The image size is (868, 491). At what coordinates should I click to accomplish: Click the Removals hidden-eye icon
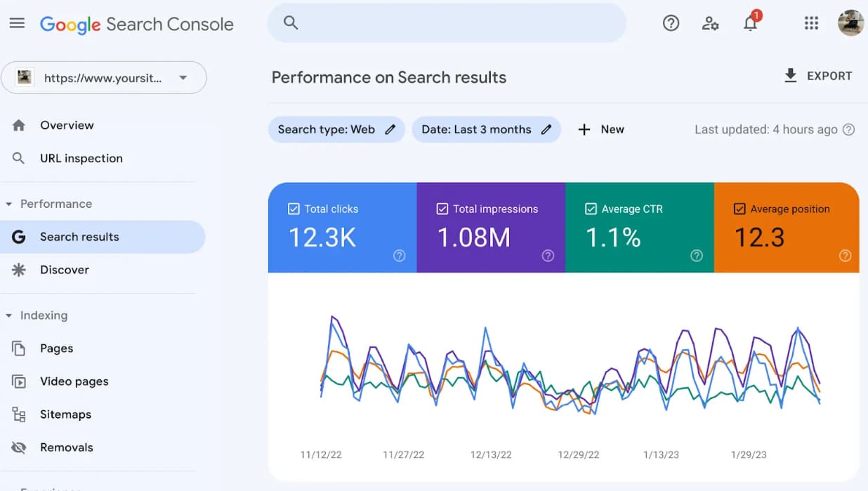click(x=19, y=447)
